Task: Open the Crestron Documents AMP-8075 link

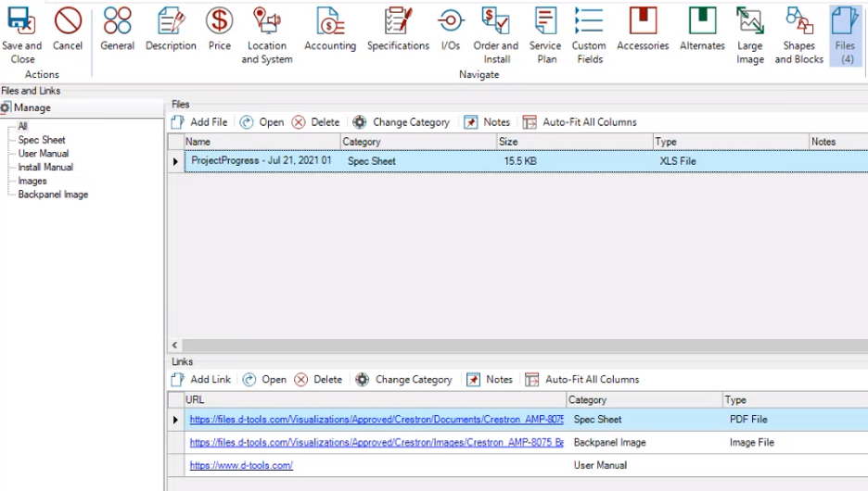Action: tap(377, 419)
